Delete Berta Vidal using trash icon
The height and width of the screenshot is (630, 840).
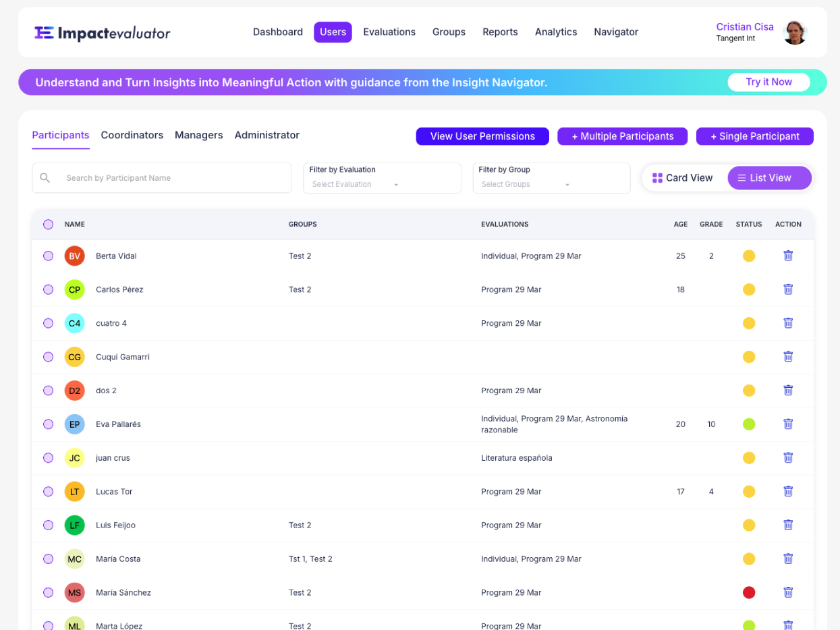coord(787,256)
